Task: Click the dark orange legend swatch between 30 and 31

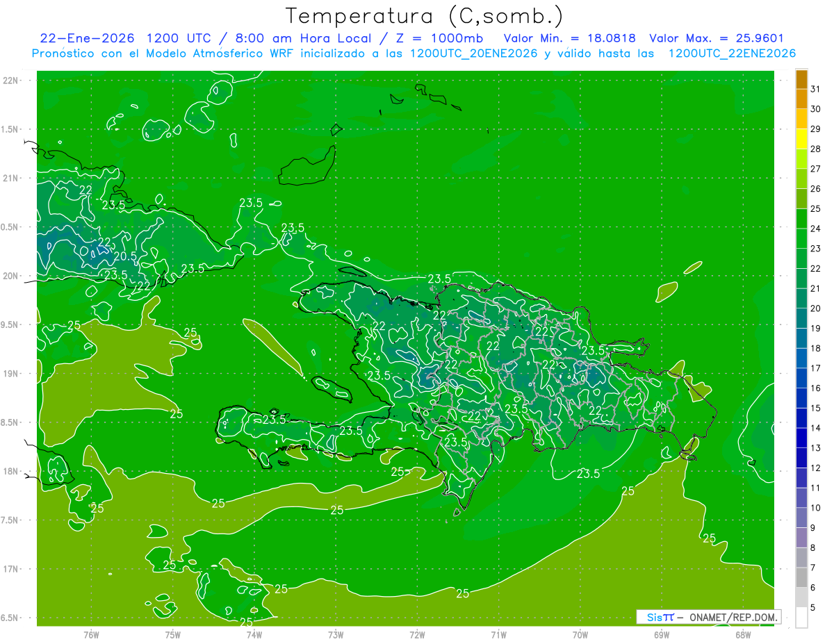Action: (801, 99)
